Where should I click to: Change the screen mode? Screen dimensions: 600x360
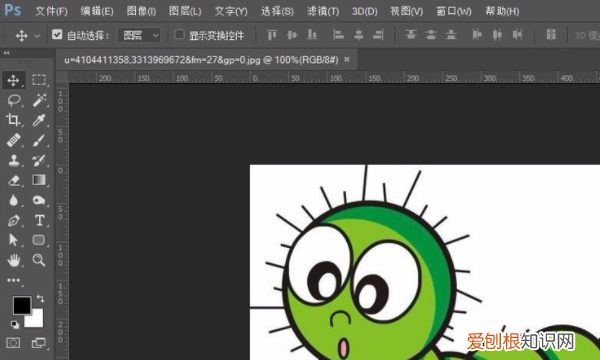[x=38, y=343]
